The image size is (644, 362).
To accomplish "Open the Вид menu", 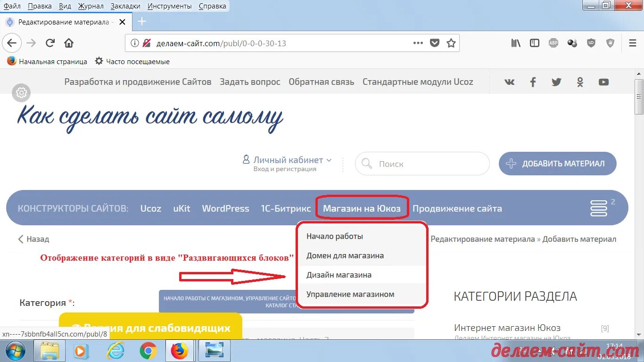I will click(x=65, y=6).
